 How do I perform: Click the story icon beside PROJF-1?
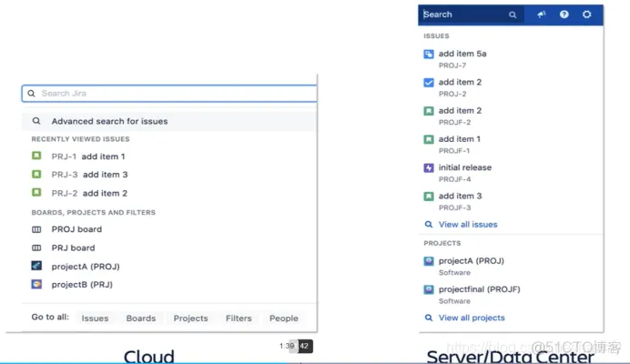tap(429, 139)
